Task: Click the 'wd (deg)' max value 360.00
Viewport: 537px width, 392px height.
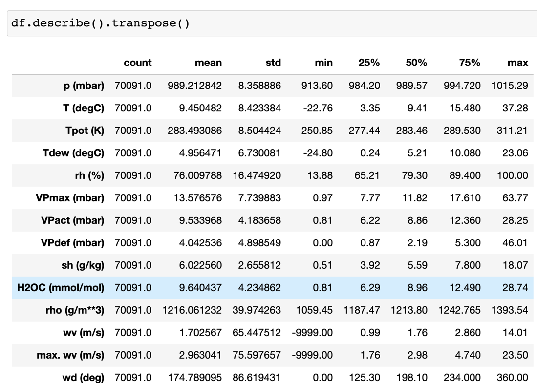Action: [513, 378]
